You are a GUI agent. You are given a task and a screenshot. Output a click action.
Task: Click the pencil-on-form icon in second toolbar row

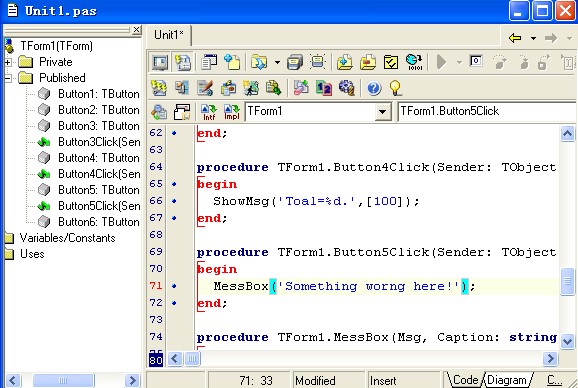click(x=205, y=88)
